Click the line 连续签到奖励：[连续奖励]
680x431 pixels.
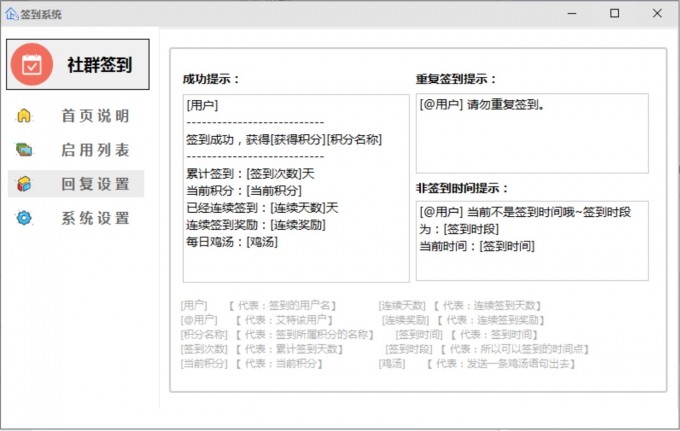point(256,225)
